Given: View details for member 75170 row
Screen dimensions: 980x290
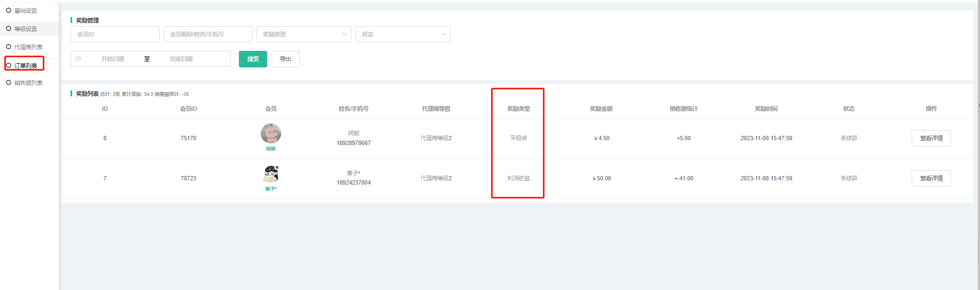Looking at the screenshot, I should (x=931, y=138).
